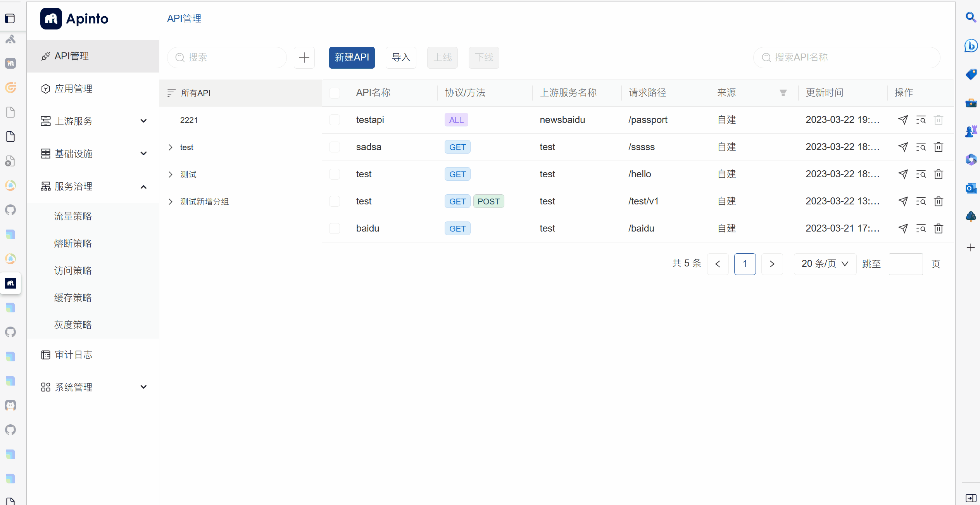This screenshot has height=505, width=980.
Task: Select the baidu row checkbox
Action: (335, 228)
